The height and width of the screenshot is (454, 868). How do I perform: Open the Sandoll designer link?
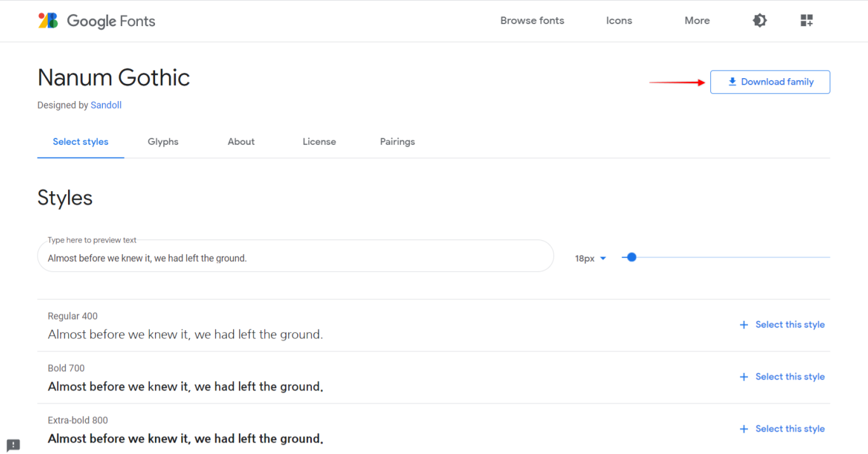tap(106, 105)
